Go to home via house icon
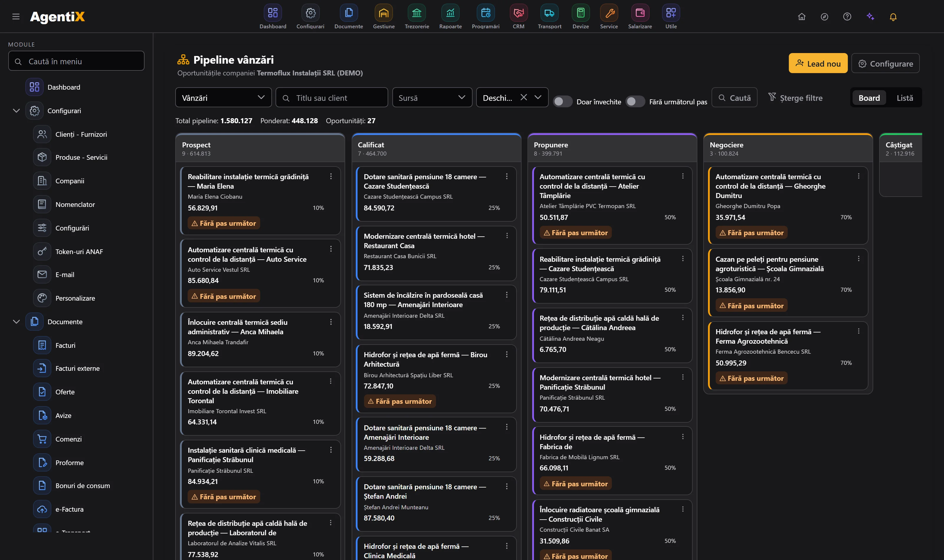 pos(801,17)
